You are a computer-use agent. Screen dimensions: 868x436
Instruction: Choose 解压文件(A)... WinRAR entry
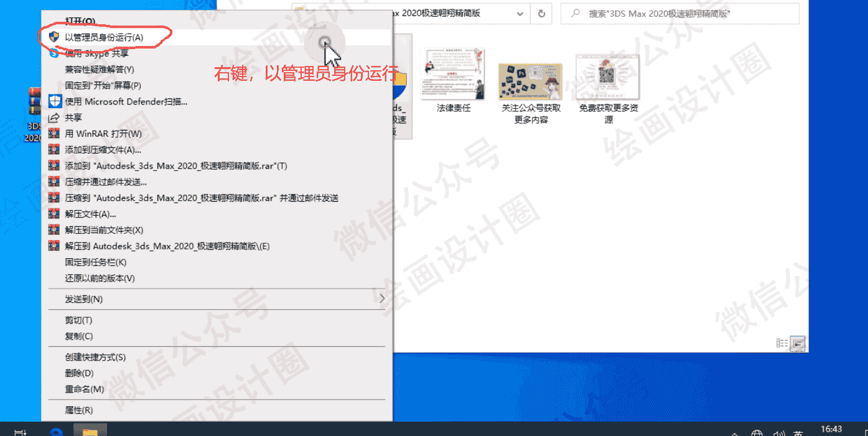click(217, 215)
